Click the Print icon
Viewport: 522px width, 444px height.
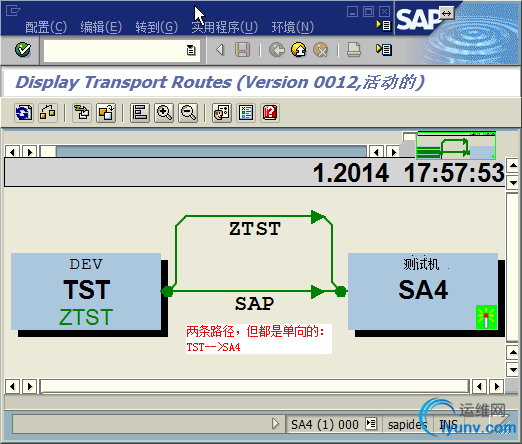[354, 50]
